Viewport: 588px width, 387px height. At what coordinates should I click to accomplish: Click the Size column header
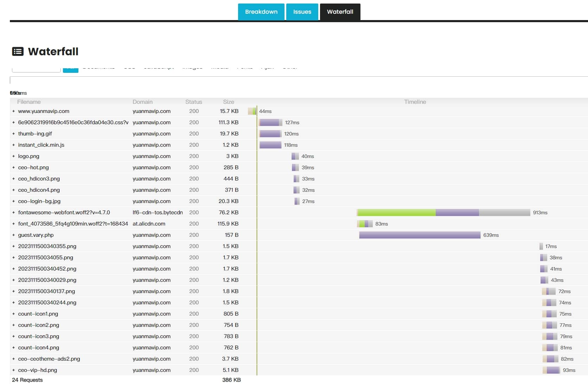pos(228,102)
